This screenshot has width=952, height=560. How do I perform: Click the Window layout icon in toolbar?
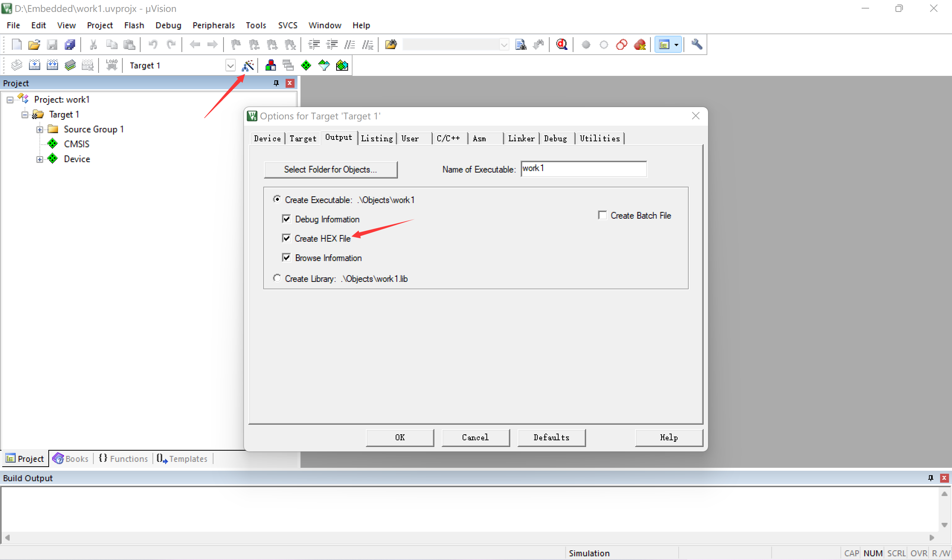(664, 45)
